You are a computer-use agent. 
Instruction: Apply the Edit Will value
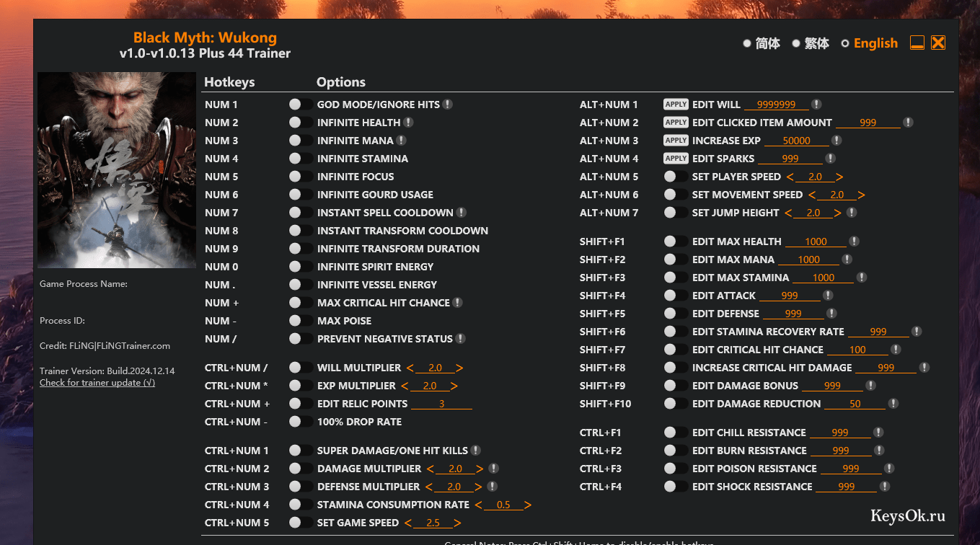click(676, 105)
